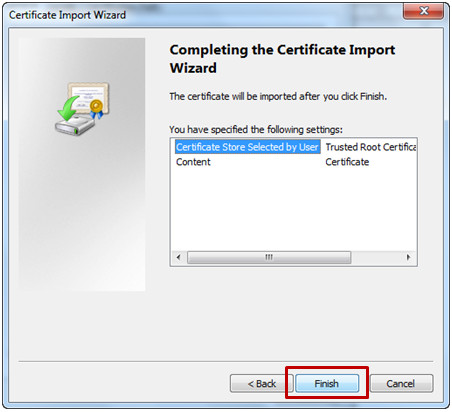Click the settings list left scroll arrow
The image size is (452, 412).
tap(179, 257)
